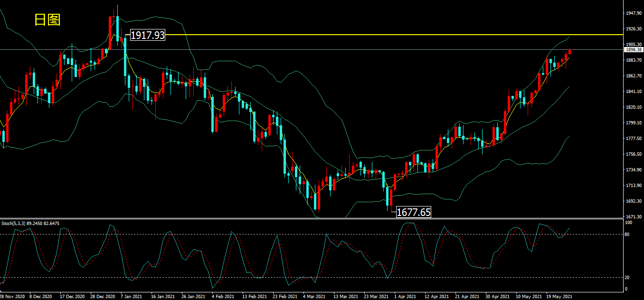Image resolution: width=644 pixels, height=300 pixels.
Task: Click the 1756.50 price axis label
Action: point(634,154)
